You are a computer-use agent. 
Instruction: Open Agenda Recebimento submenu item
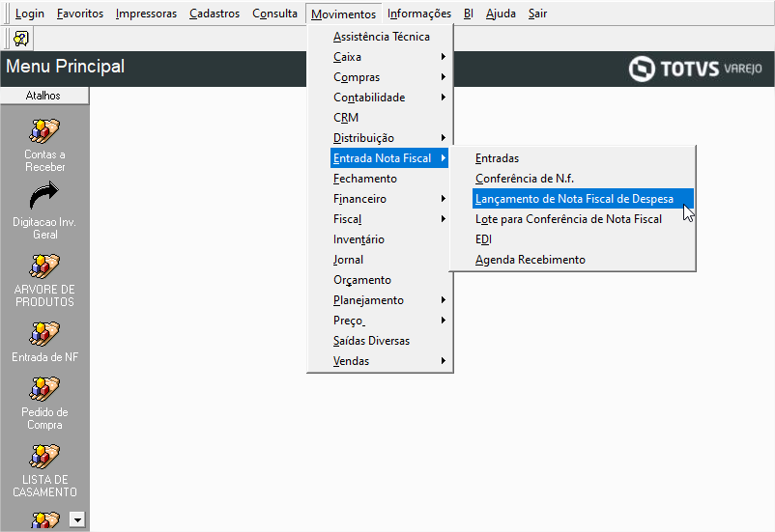pos(573,260)
